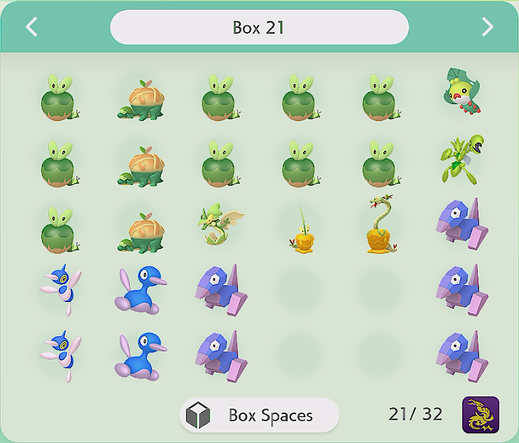Choose the Applin left of Scyther
519x443 pixels.
(382, 163)
